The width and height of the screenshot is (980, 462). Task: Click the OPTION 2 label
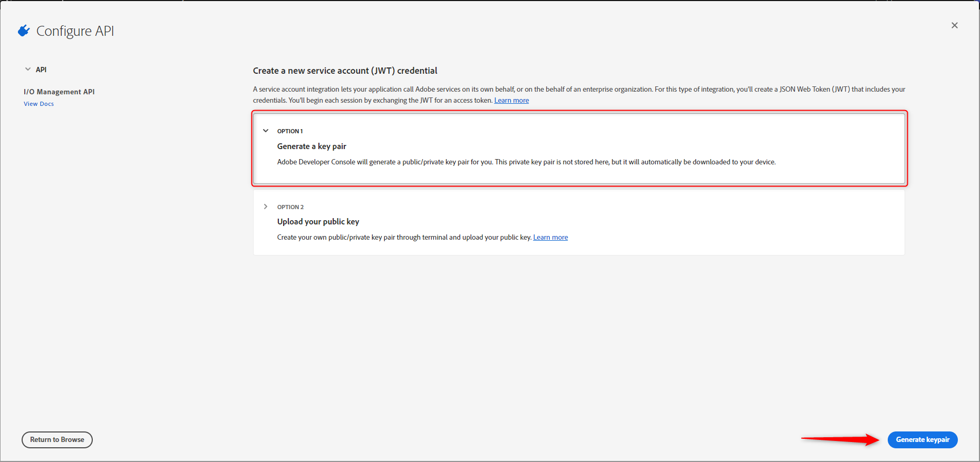pos(290,207)
